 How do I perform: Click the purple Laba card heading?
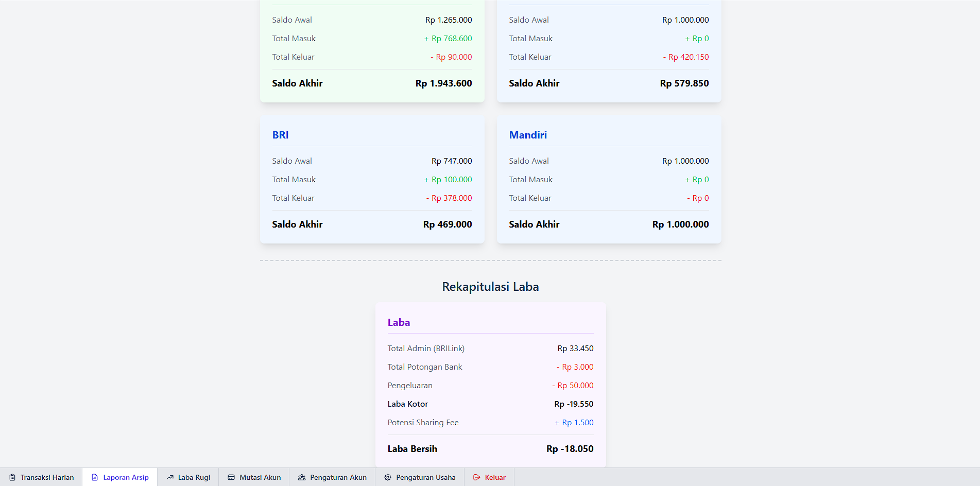(399, 322)
